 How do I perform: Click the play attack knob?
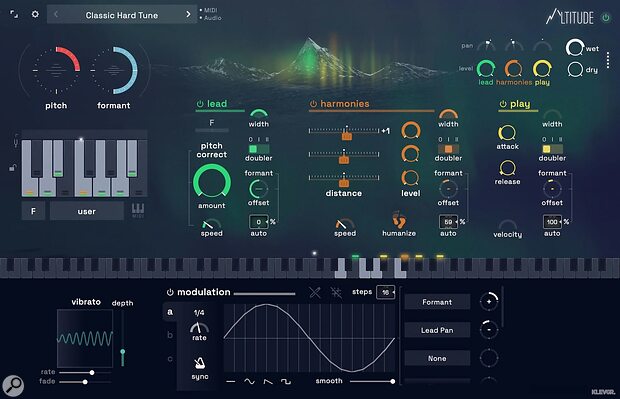pos(507,133)
